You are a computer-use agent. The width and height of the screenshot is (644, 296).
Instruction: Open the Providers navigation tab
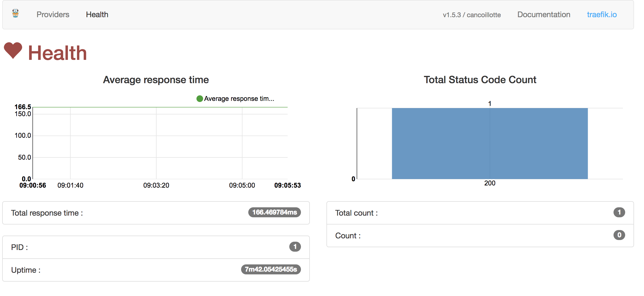(x=53, y=14)
